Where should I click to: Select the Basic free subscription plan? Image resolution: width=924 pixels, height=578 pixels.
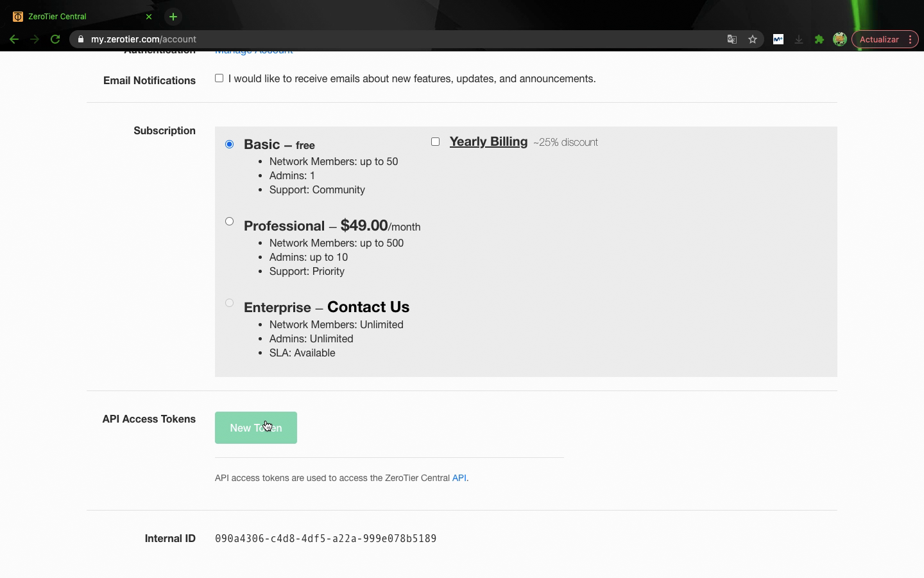pos(230,144)
